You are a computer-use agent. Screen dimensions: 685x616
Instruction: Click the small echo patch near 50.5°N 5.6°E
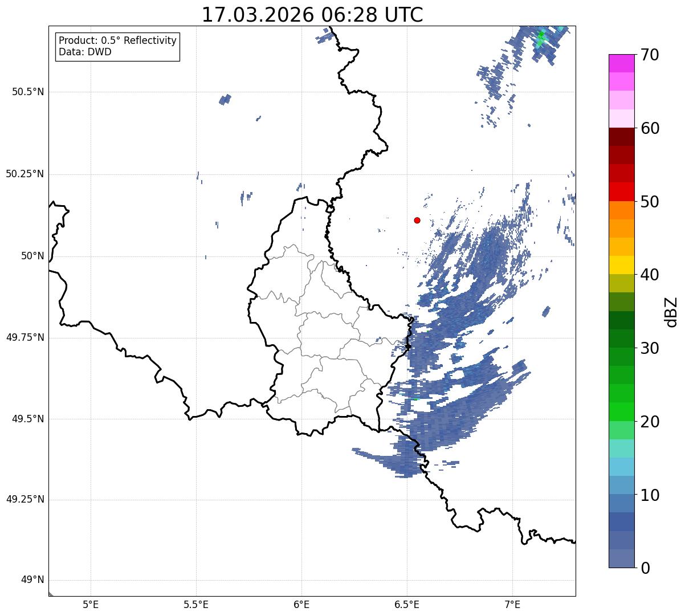225,100
